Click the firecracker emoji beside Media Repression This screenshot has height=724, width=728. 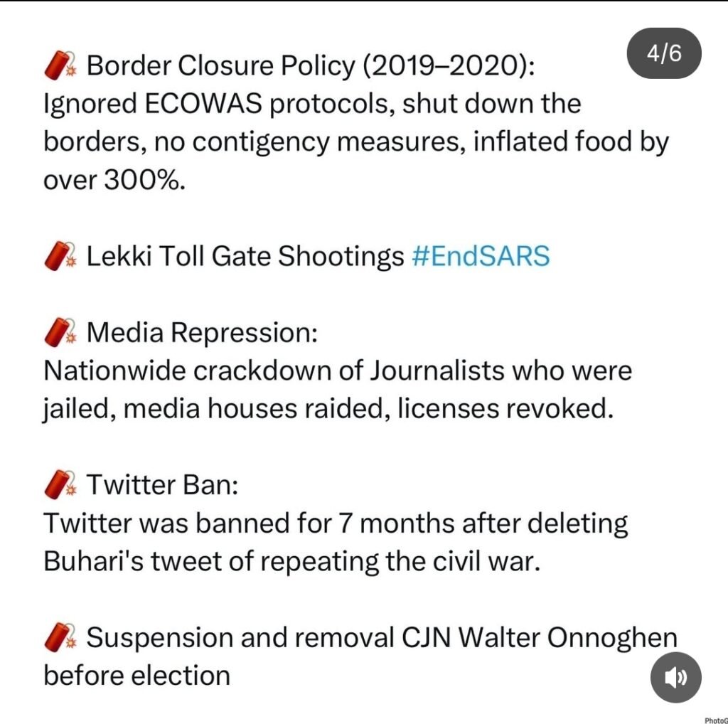tap(60, 333)
